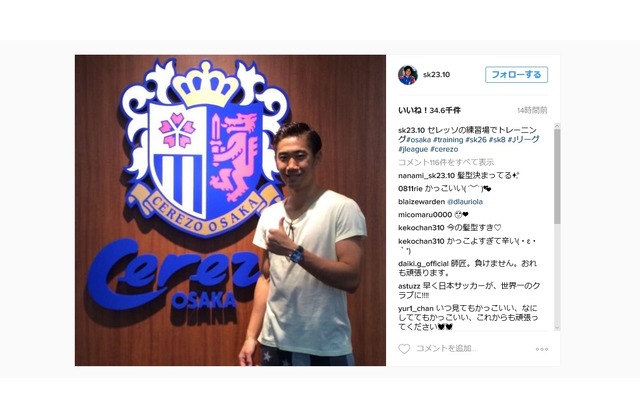The width and height of the screenshot is (640, 400).
Task: Click the 14時間前 post timestamp
Action: tap(532, 110)
